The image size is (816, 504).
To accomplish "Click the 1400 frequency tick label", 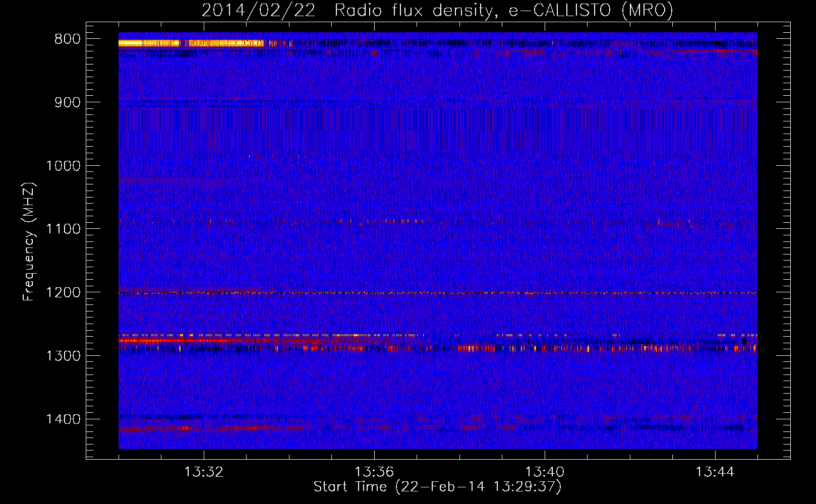I will click(x=63, y=419).
